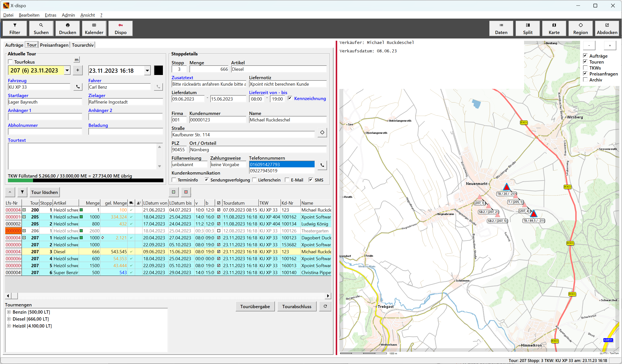Screen dimensions: 622x364
Task: Click the filter funnel beside Tour löschen
Action: tap(22, 192)
